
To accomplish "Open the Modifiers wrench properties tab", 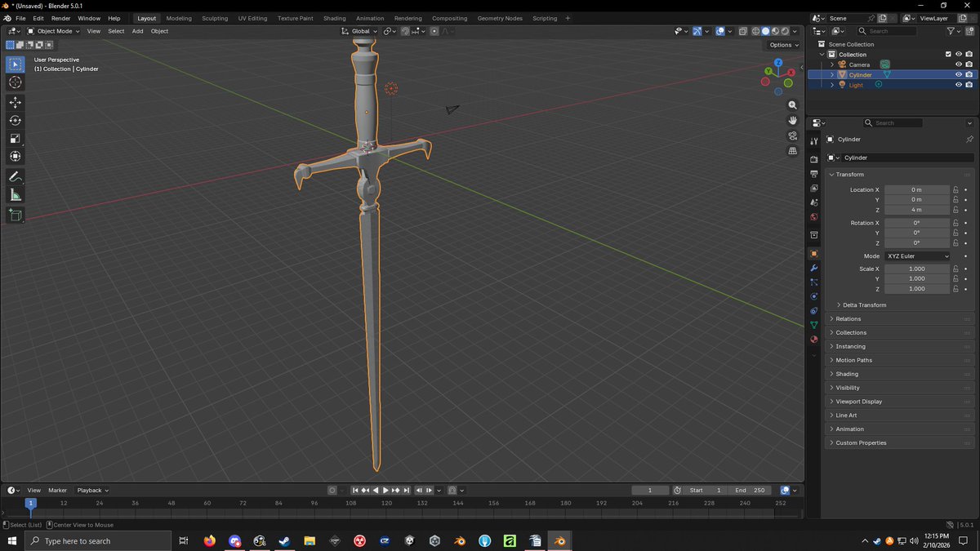I will point(813,268).
